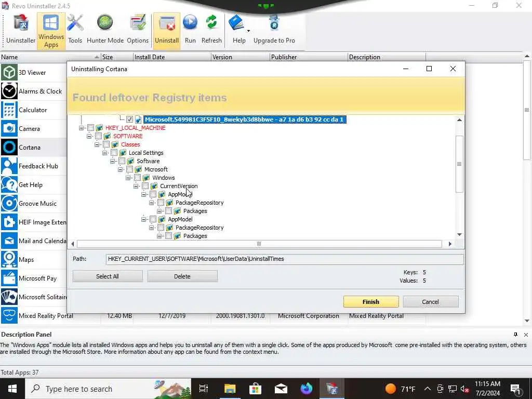Viewport: 532px width, 399px height.
Task: Click the Select All button
Action: (108, 276)
